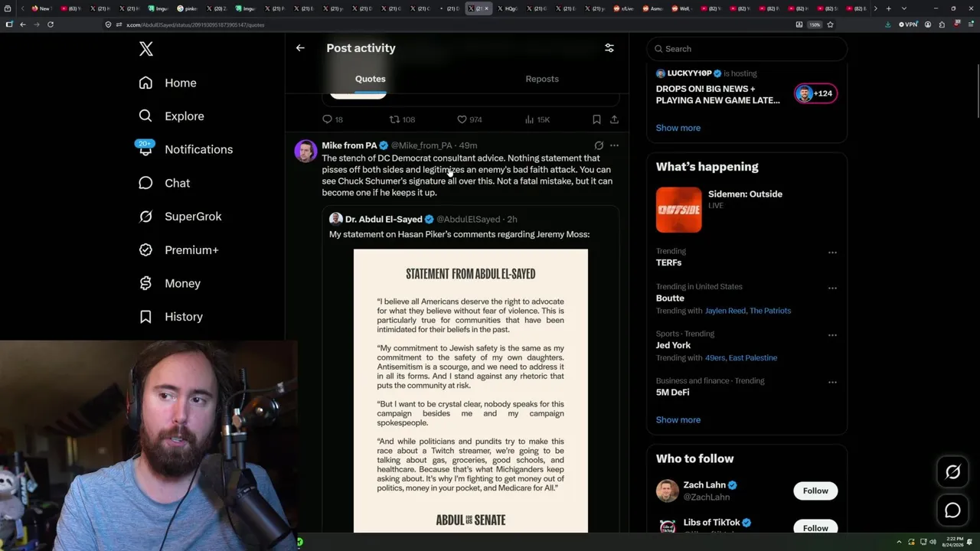Share the post above Mike from PA
The image size is (980, 551).
click(x=614, y=119)
